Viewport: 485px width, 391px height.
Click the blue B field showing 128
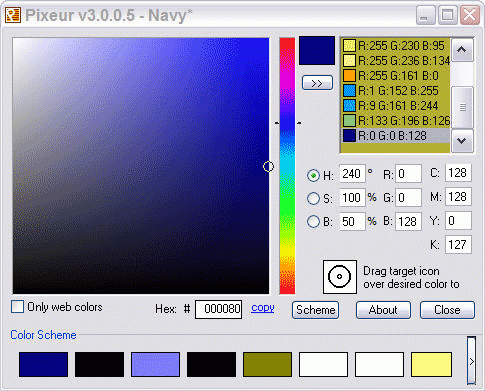(x=408, y=221)
